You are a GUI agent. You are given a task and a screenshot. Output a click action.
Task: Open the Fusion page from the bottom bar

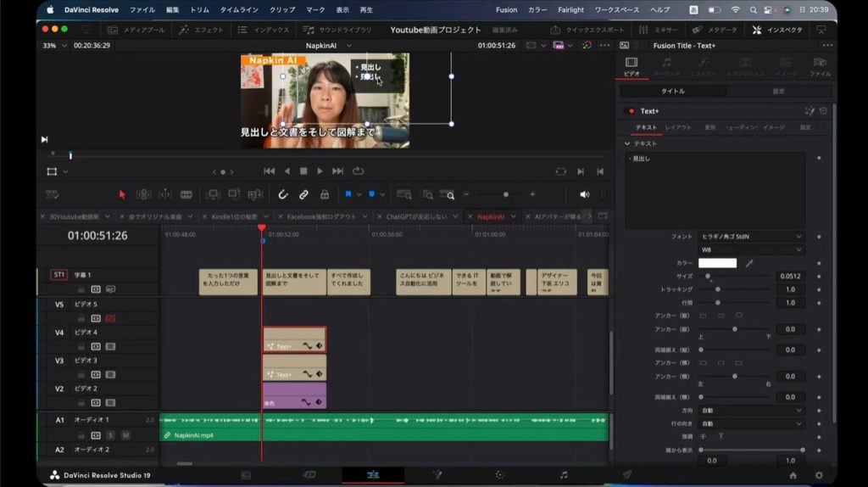tap(437, 475)
